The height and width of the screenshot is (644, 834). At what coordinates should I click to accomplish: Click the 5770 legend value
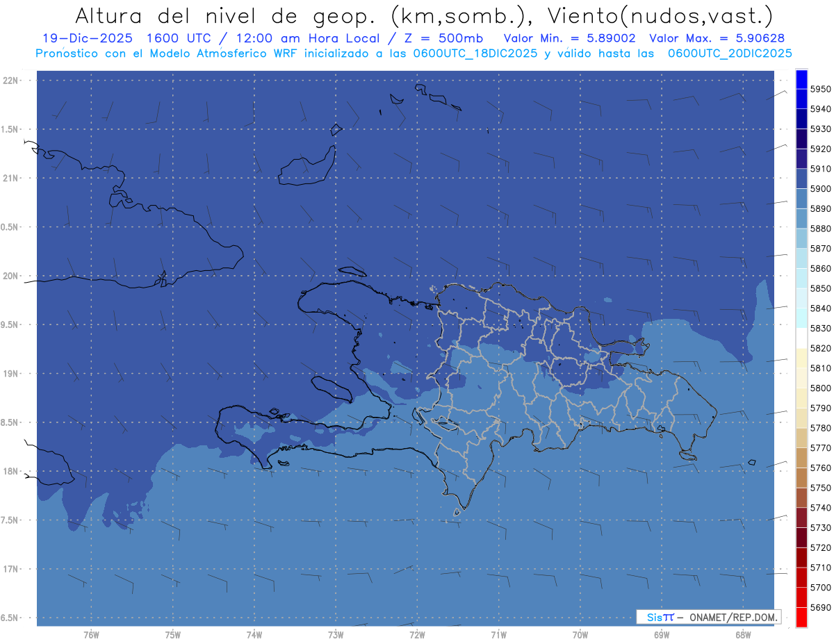[820, 448]
